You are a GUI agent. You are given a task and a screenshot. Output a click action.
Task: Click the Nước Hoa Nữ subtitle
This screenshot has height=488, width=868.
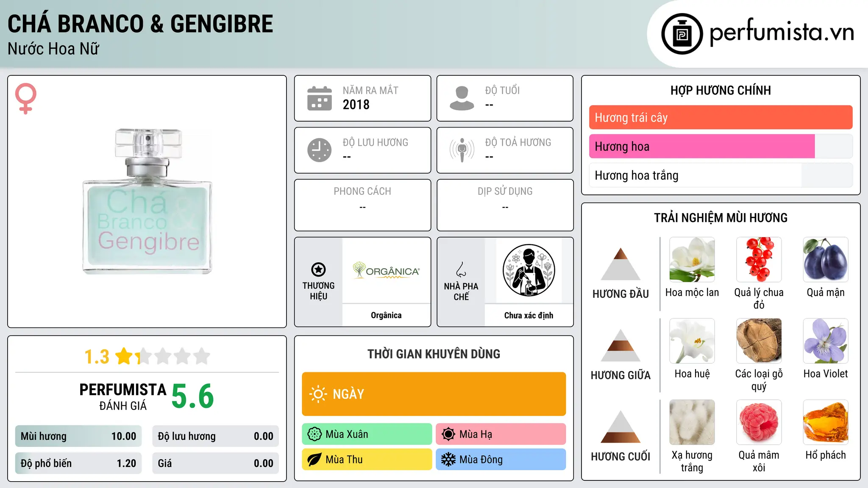[x=53, y=49]
